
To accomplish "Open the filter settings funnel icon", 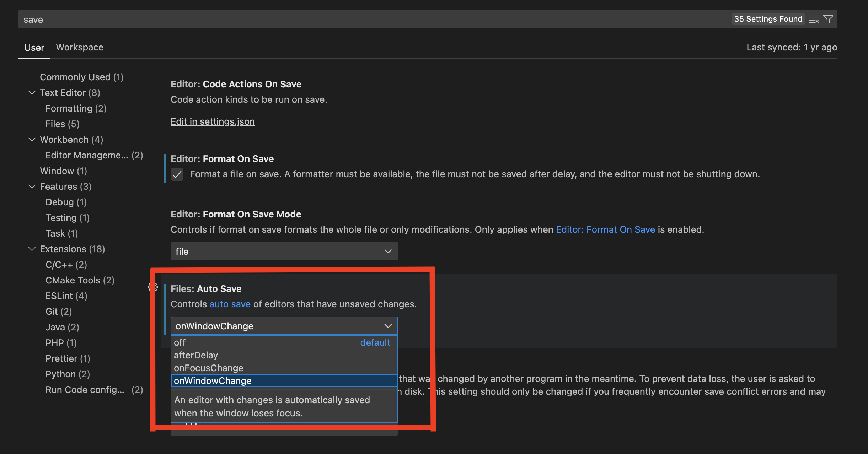I will (x=829, y=19).
